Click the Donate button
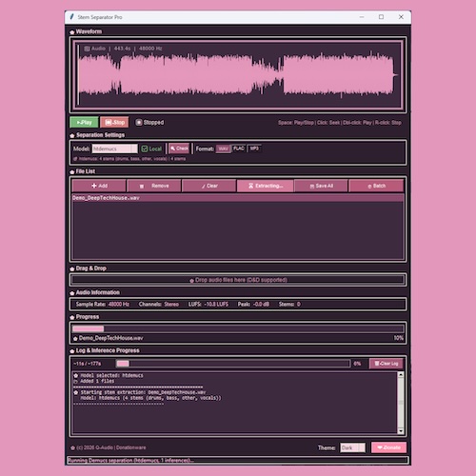 [x=388, y=447]
